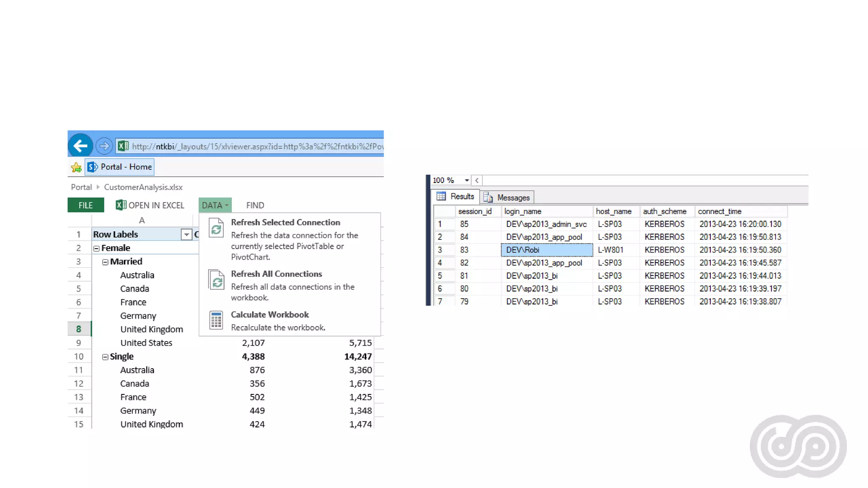Viewport: 868px width, 488px height.
Task: Click the Refresh All Connections icon
Action: 216,280
